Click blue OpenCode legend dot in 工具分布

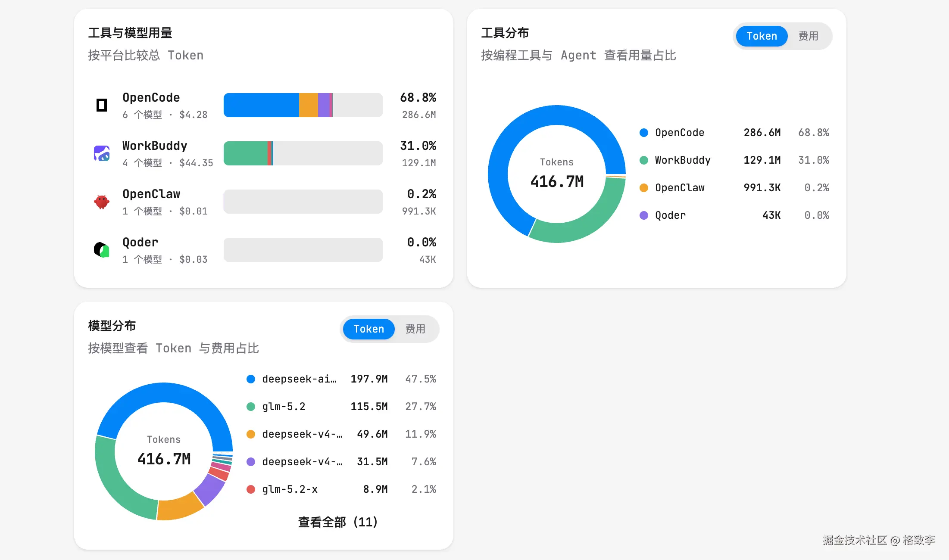tap(644, 133)
